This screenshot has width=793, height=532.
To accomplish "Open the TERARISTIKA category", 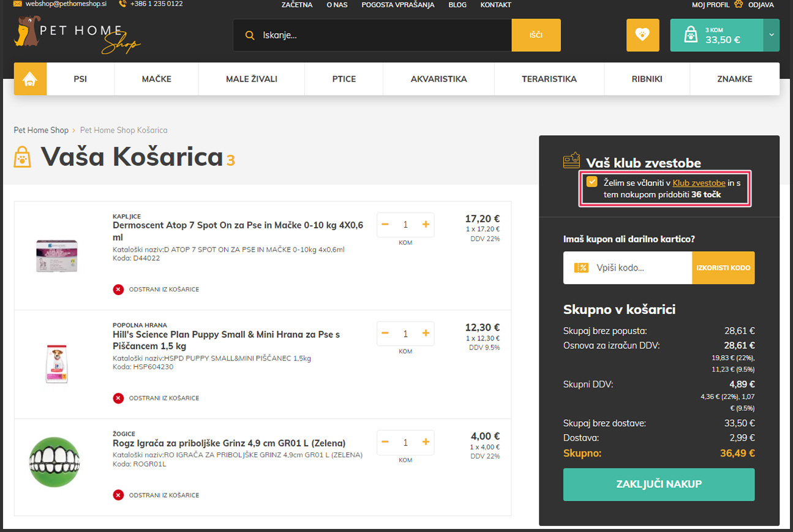I will [549, 79].
